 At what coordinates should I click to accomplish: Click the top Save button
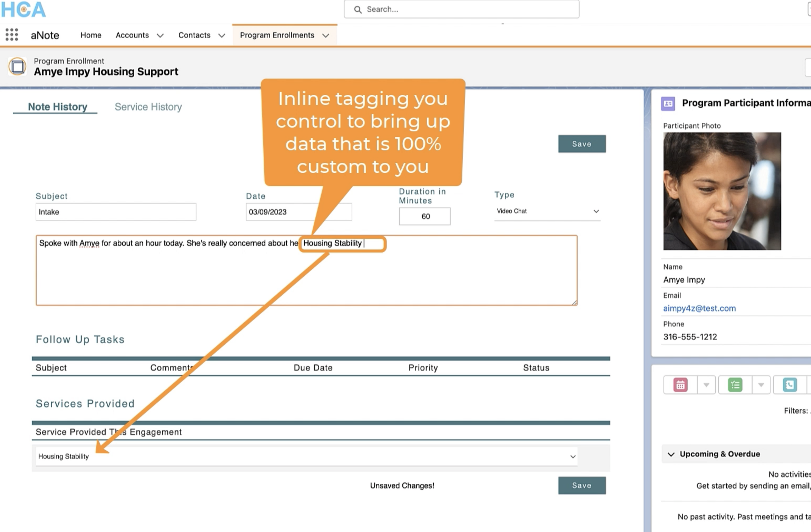pyautogui.click(x=582, y=144)
